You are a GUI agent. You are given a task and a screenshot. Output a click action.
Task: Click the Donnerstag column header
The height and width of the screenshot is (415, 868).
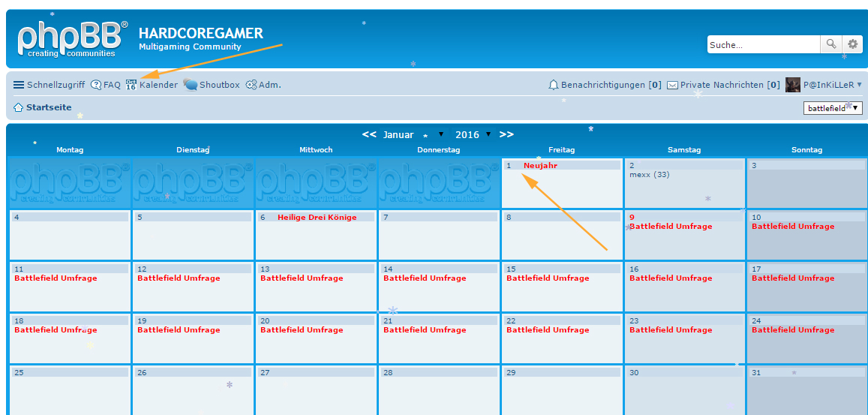pyautogui.click(x=438, y=149)
